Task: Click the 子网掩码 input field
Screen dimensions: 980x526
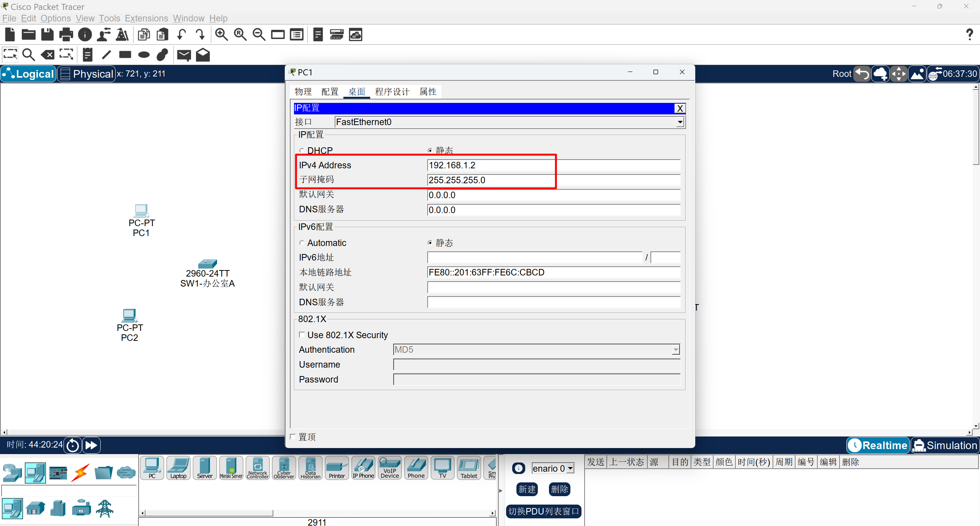Action: [554, 180]
